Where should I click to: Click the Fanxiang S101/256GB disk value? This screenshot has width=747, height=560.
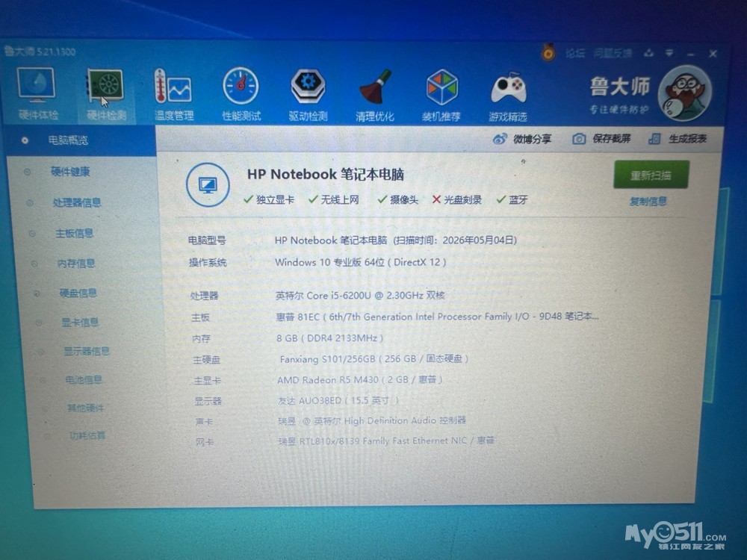[x=374, y=358]
